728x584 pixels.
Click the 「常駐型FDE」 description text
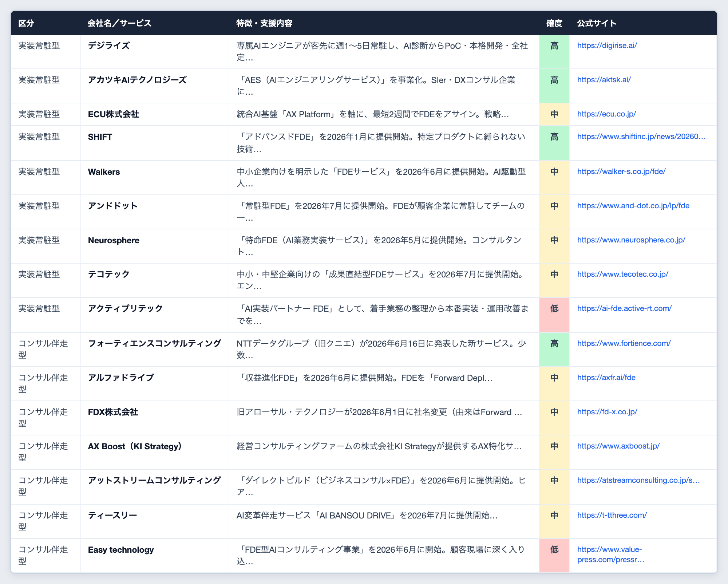pyautogui.click(x=381, y=212)
